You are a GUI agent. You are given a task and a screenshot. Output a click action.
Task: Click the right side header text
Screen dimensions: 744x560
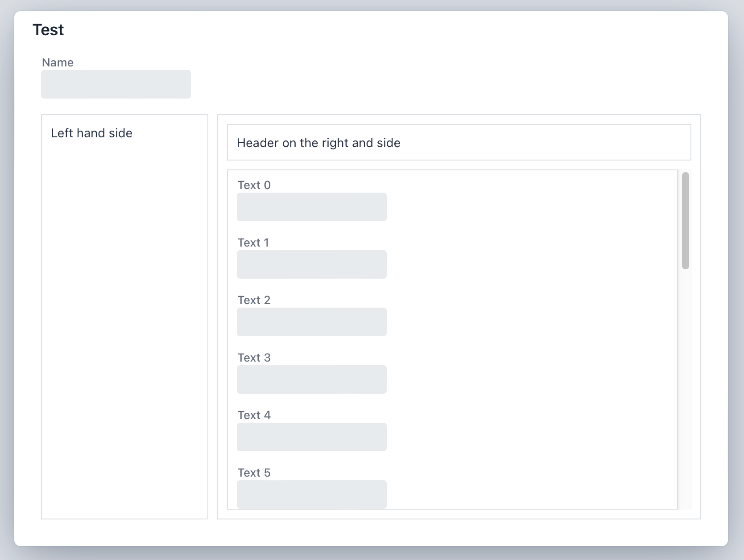click(318, 143)
